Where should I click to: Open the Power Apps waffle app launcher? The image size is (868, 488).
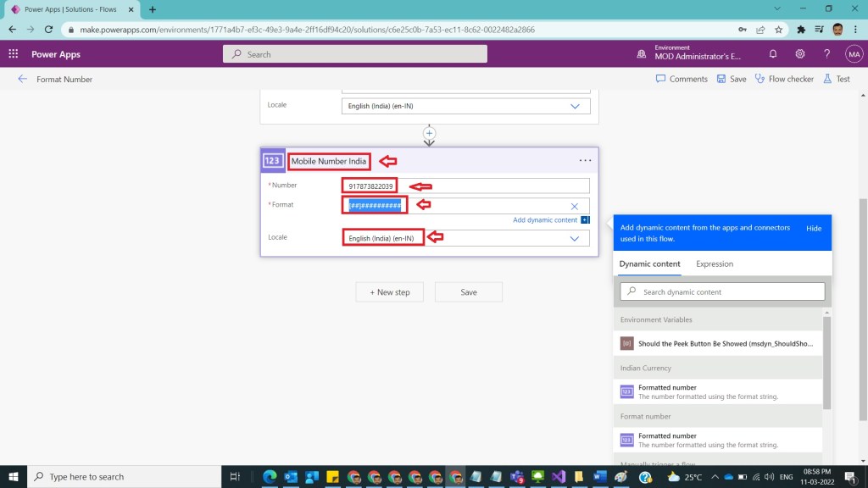point(14,53)
